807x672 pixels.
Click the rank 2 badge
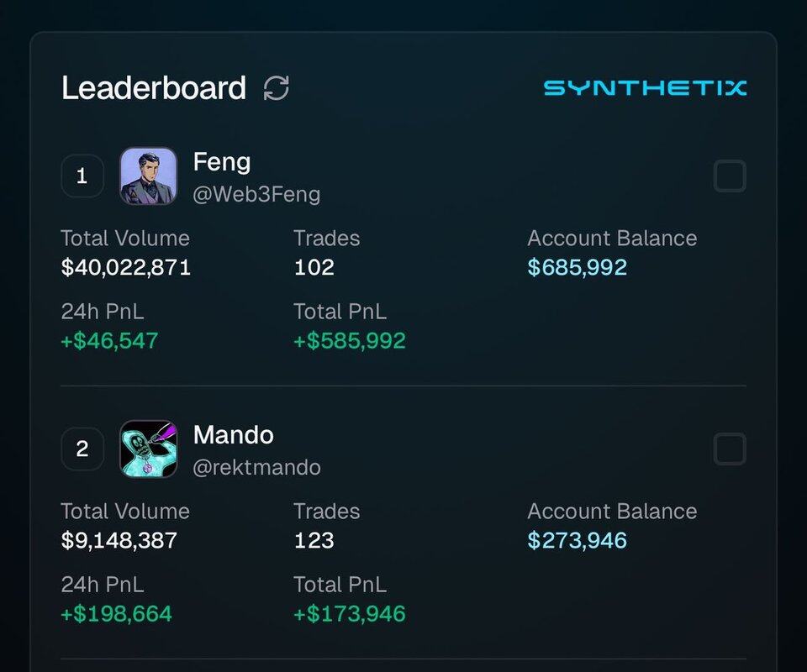(x=82, y=449)
